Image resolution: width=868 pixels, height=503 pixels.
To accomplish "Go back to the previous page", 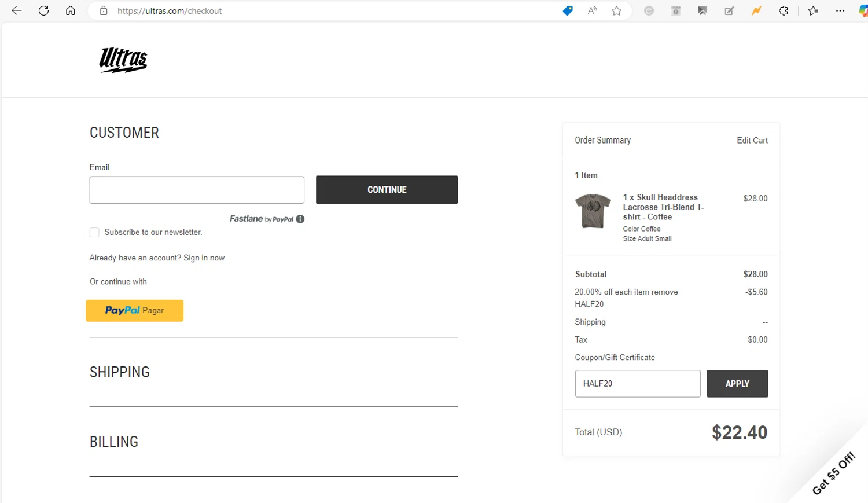I will pos(17,10).
